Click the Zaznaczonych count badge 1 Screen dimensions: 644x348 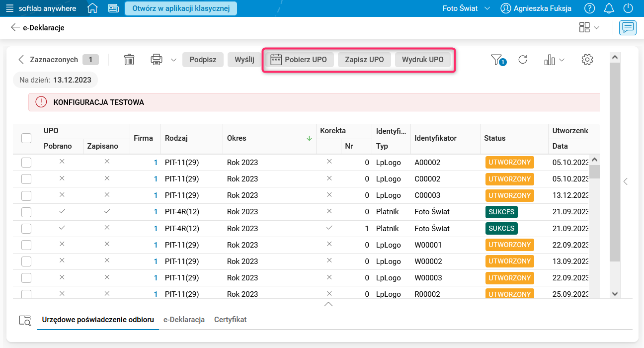pyautogui.click(x=90, y=60)
